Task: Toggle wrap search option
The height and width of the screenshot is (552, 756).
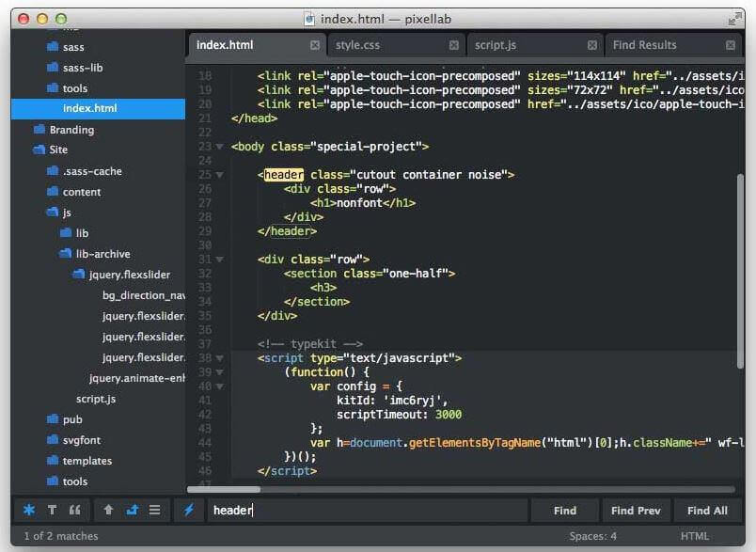Action: click(x=132, y=510)
